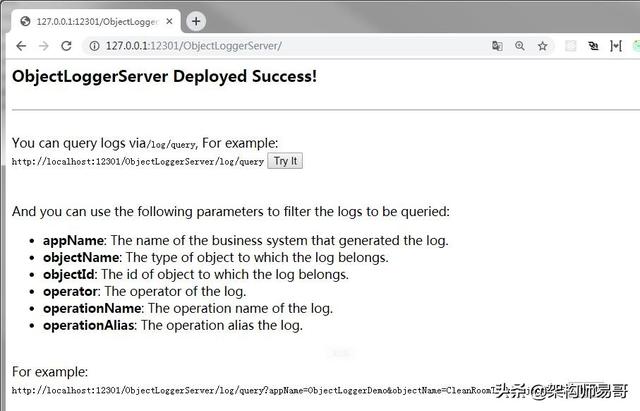Click the bold objectId parameter
This screenshot has height=411, width=640.
(69, 274)
